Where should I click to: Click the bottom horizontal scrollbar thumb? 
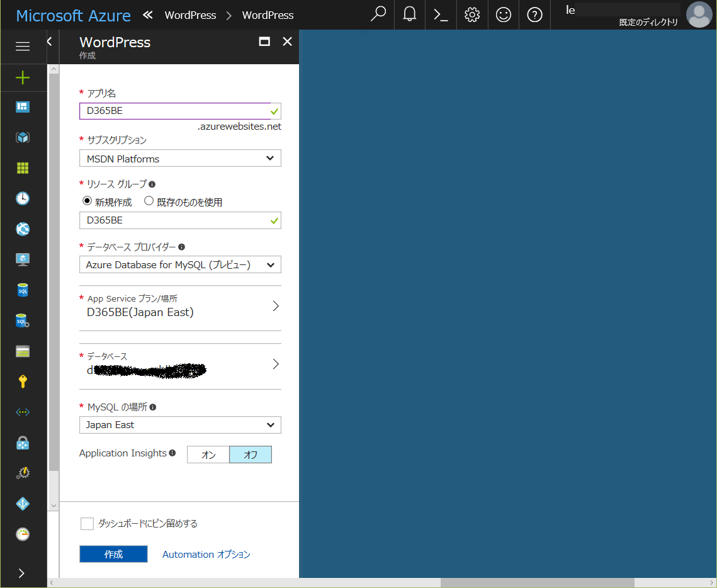(538, 582)
